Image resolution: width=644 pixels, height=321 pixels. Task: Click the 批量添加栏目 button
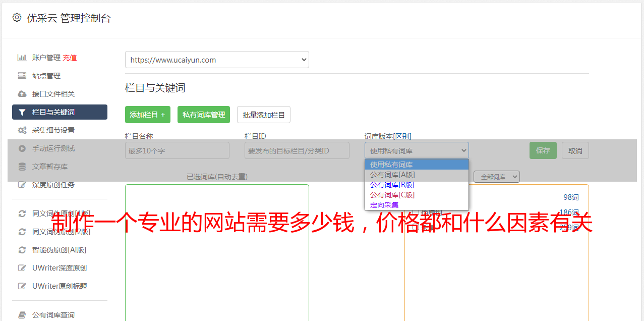pyautogui.click(x=264, y=115)
